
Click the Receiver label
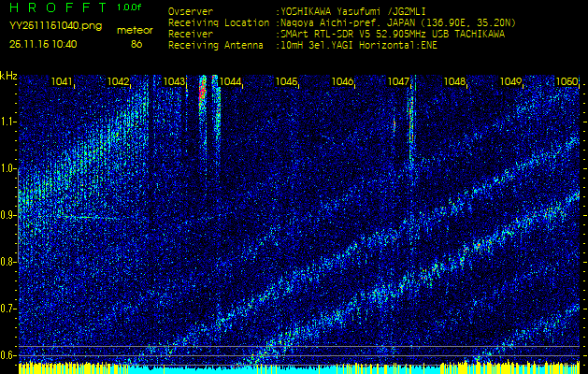[191, 35]
